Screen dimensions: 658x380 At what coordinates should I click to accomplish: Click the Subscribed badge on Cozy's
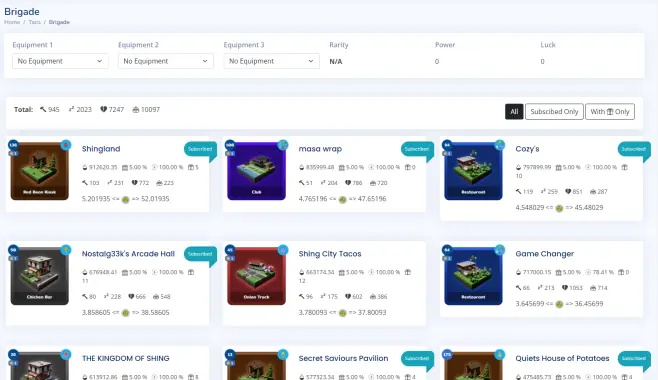[634, 149]
